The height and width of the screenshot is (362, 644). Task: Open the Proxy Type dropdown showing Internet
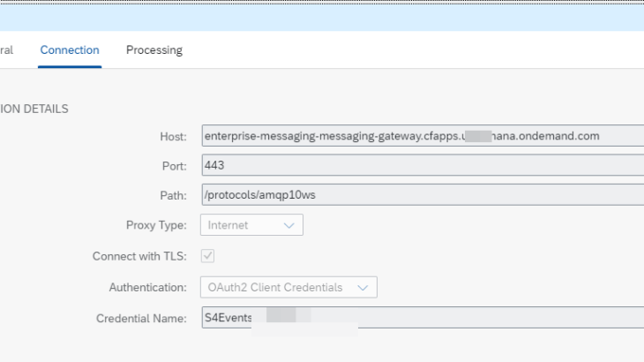click(251, 225)
